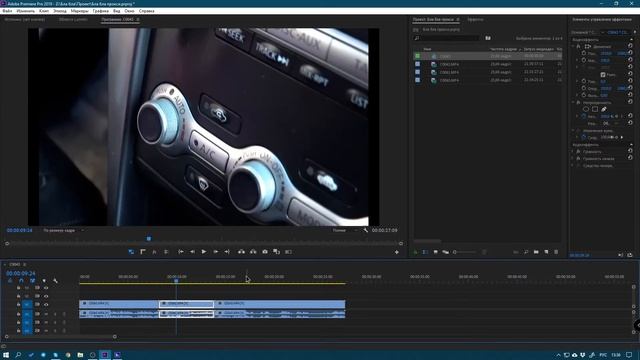Click the Extract button under the monitor

(x=253, y=252)
